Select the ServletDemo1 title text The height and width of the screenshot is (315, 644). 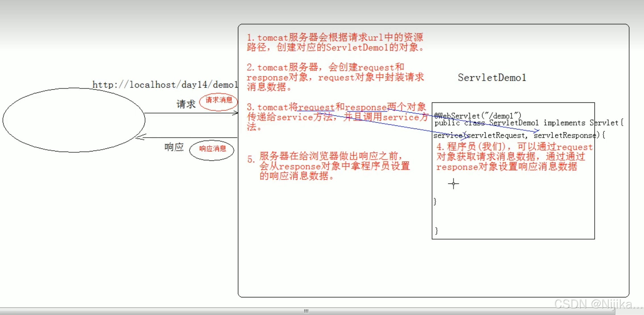(492, 77)
